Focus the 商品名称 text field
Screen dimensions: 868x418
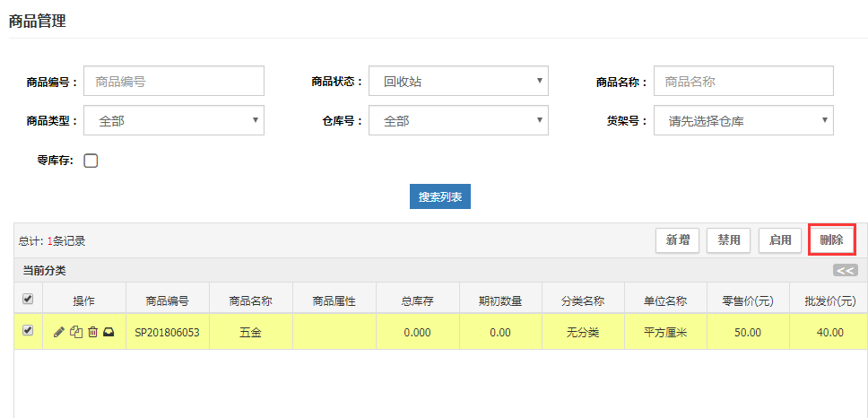click(743, 81)
